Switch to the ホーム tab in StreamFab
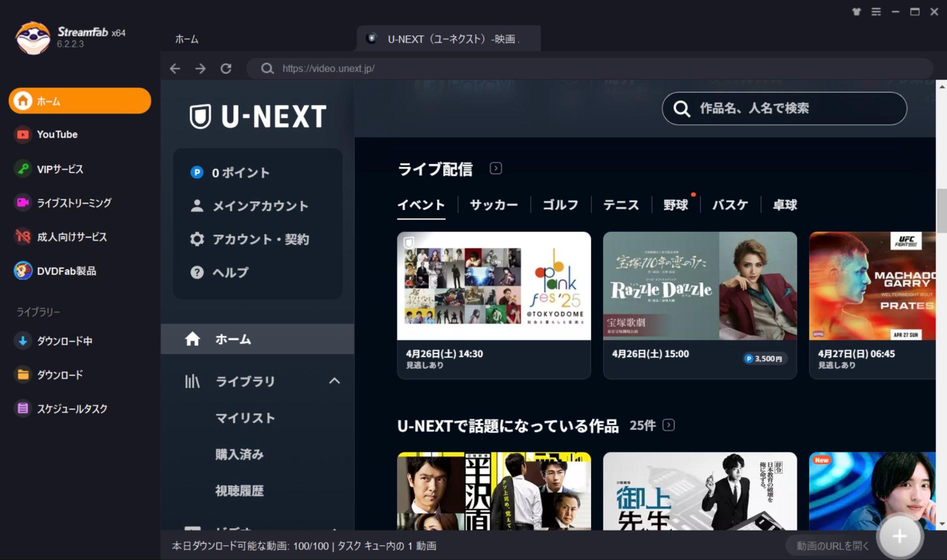The width and height of the screenshot is (947, 560). pyautogui.click(x=187, y=39)
